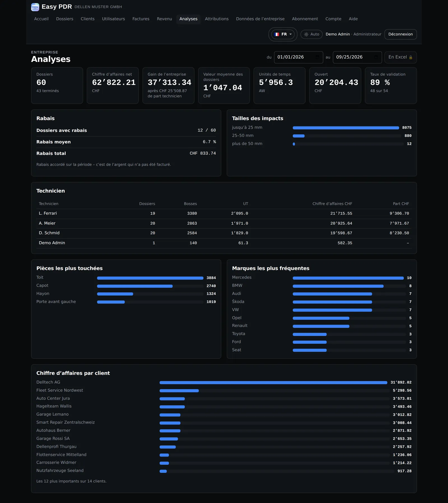
Task: Go to the Accueil tab
Action: coord(41,19)
